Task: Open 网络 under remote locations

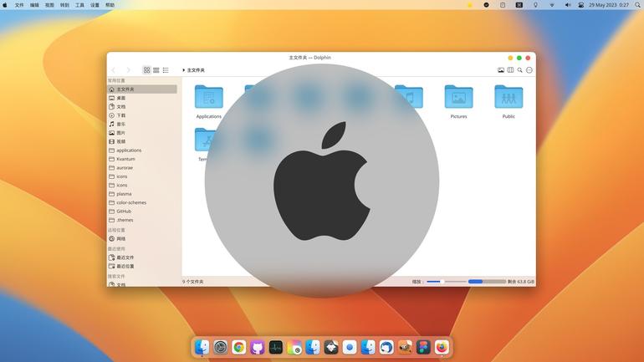Action: [142, 238]
